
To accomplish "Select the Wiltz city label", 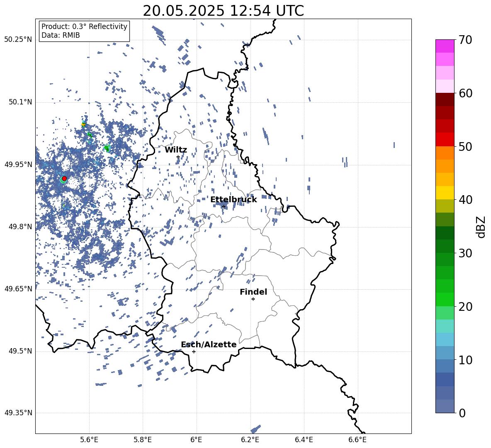I will point(176,150).
